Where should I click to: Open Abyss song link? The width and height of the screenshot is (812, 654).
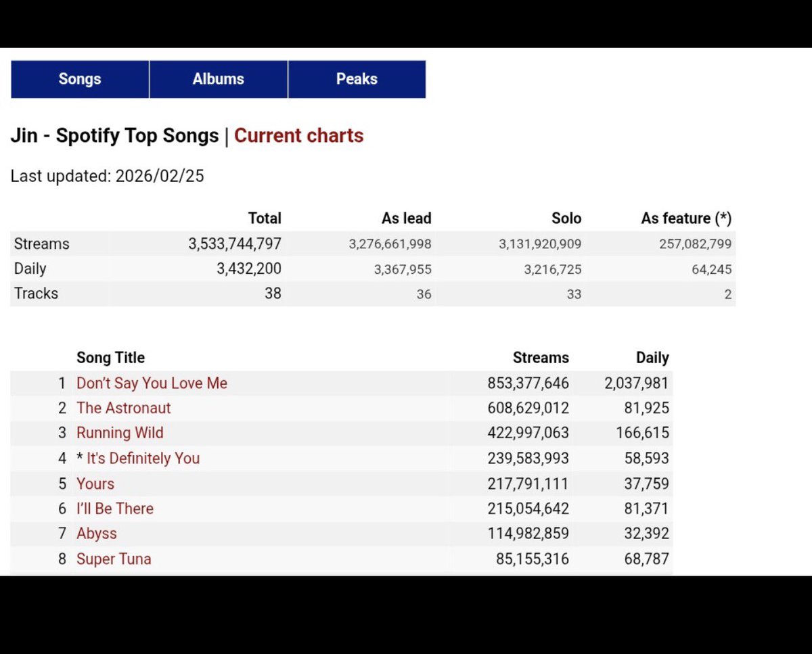[x=97, y=534]
